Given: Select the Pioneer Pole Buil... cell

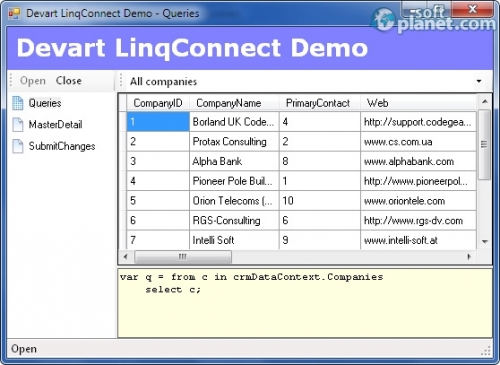Looking at the screenshot, I should pyautogui.click(x=234, y=181).
